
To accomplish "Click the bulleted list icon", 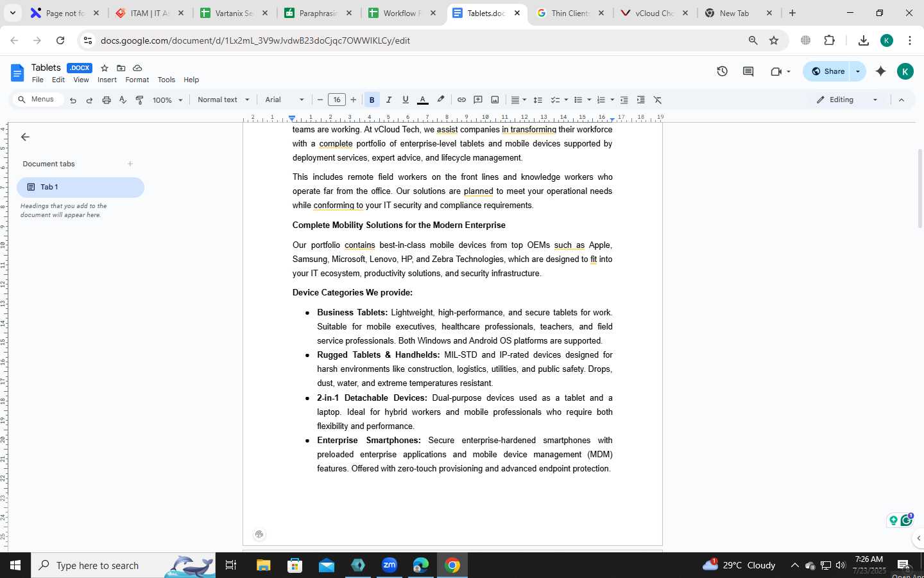I will tap(577, 100).
